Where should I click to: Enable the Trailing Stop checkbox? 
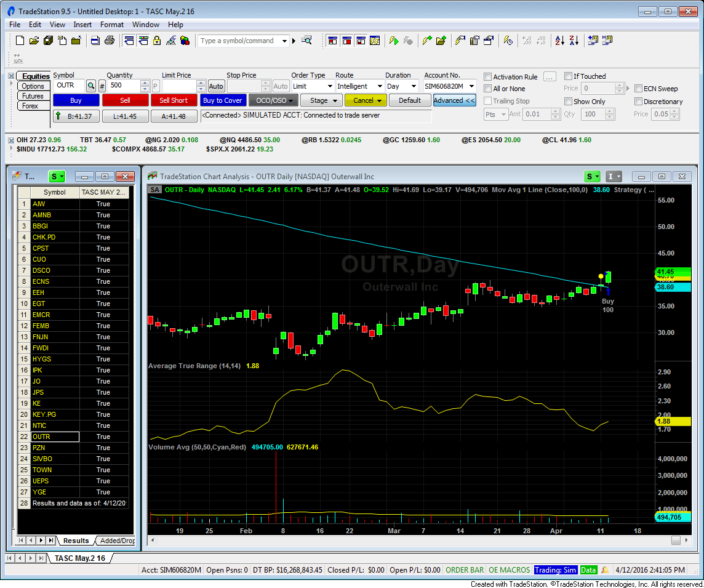[487, 101]
